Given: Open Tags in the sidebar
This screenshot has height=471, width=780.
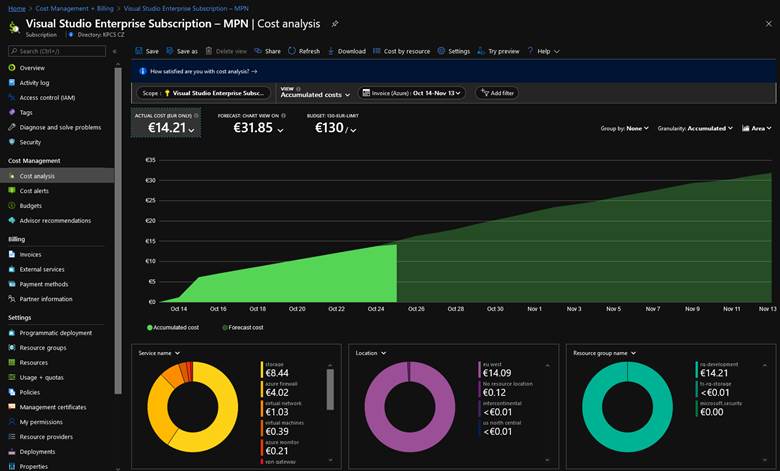Looking at the screenshot, I should (x=25, y=112).
